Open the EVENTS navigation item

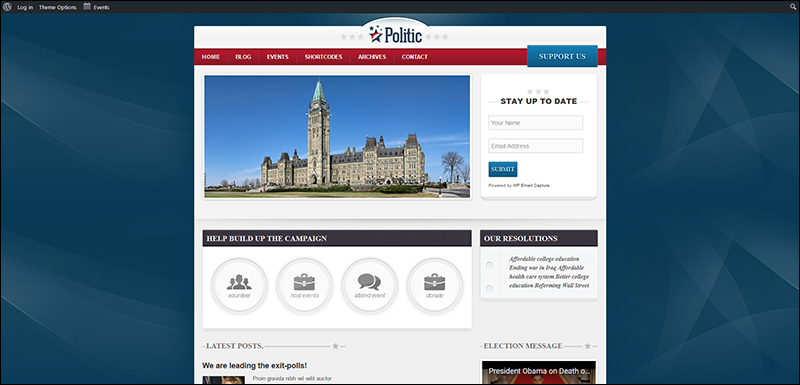278,57
